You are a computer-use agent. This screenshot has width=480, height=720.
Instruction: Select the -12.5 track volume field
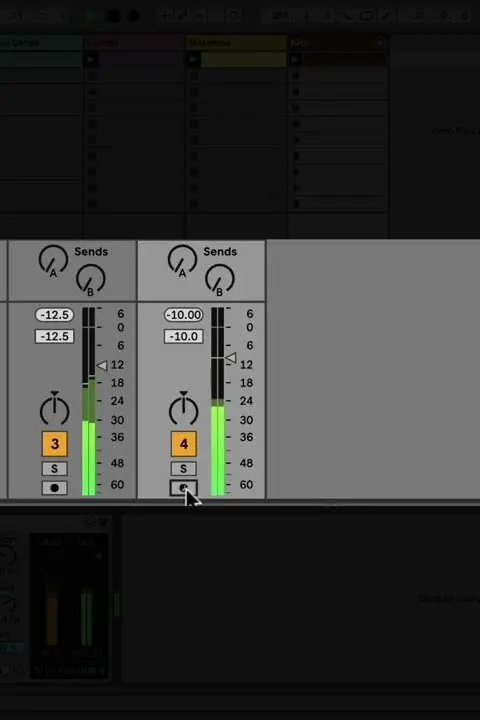point(55,336)
